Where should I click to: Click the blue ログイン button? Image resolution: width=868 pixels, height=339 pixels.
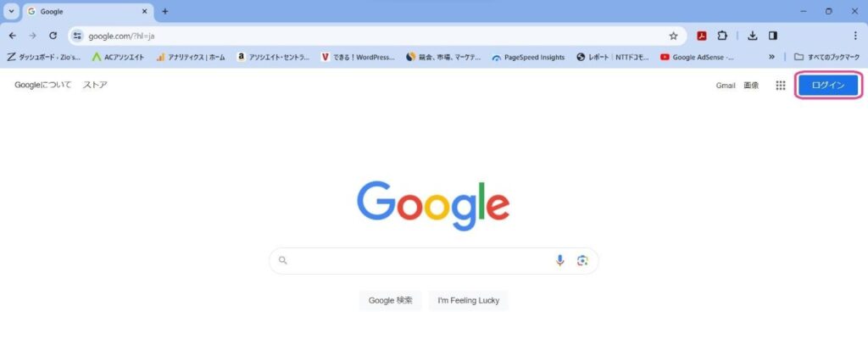828,86
